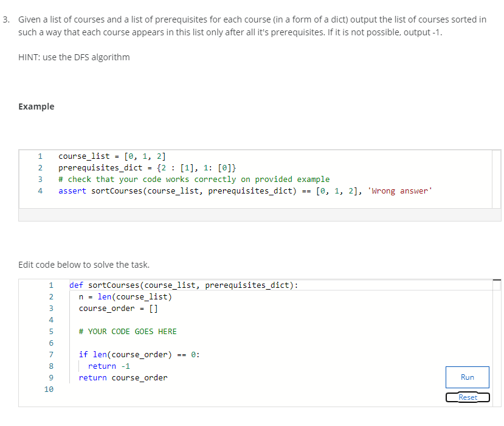Click the '# YOUR CODE GOES HERE' comment line
The height and width of the screenshot is (426, 504).
click(128, 332)
